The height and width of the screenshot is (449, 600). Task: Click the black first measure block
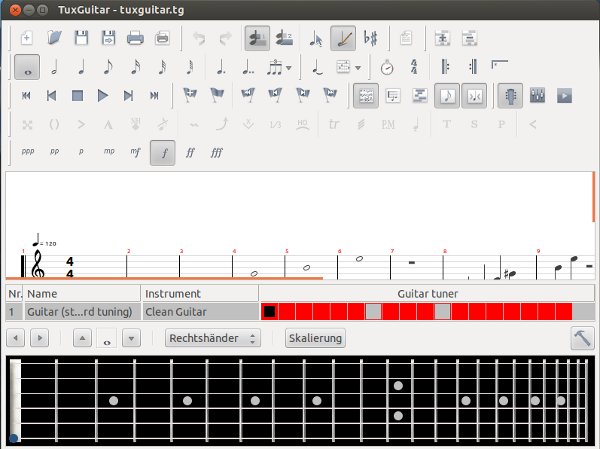(x=270, y=312)
